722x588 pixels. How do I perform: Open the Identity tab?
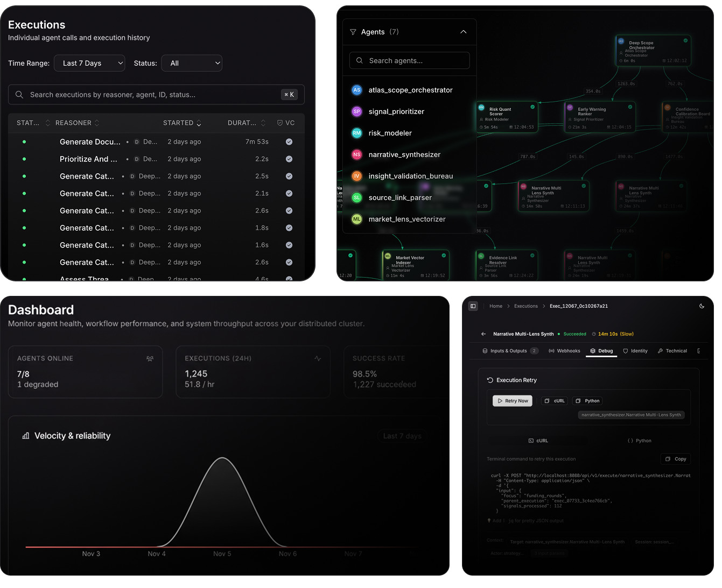636,351
